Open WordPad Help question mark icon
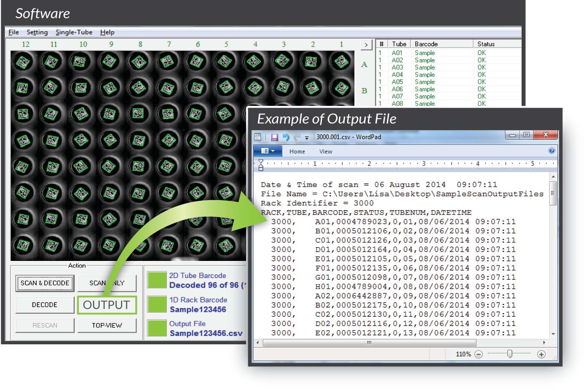The width and height of the screenshot is (588, 391). click(x=552, y=151)
